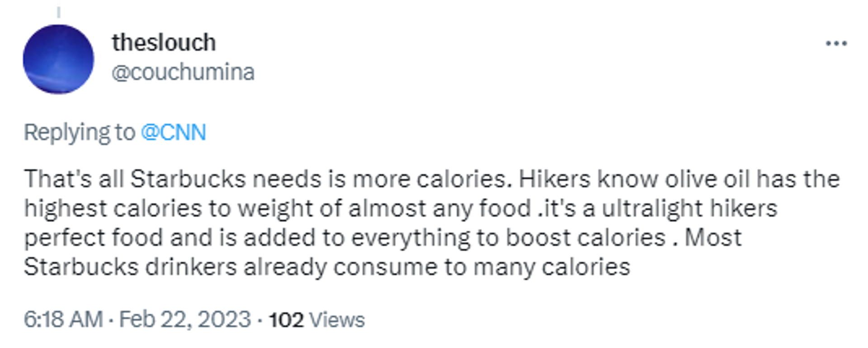This screenshot has width=868, height=348.
Task: Click the last line about Starbucks drinkers
Action: pyautogui.click(x=327, y=267)
